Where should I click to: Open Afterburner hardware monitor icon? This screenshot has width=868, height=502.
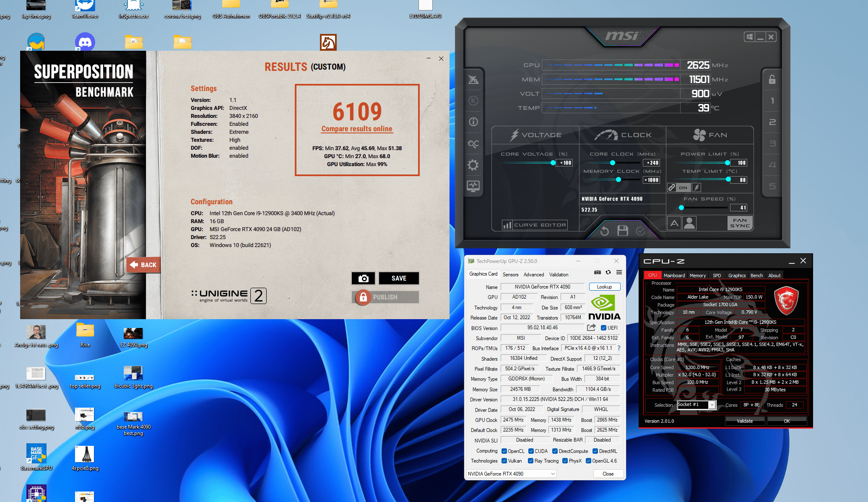pos(473,186)
